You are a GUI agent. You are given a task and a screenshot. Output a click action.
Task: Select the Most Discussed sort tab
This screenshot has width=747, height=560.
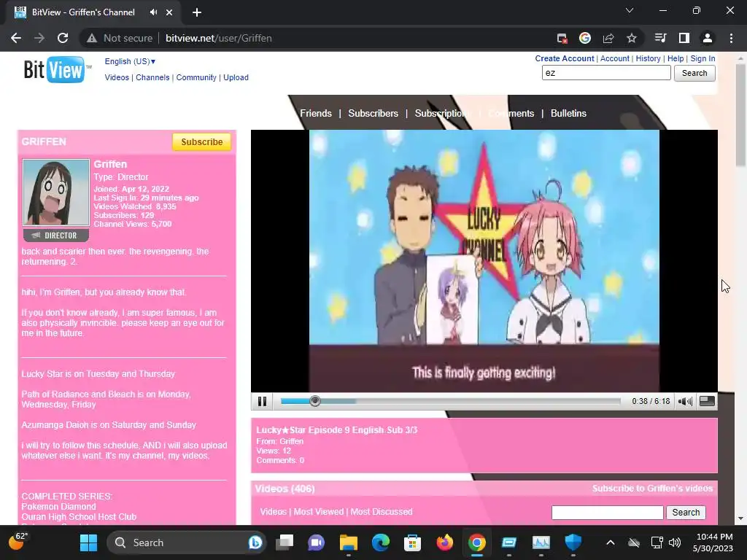[382, 512]
